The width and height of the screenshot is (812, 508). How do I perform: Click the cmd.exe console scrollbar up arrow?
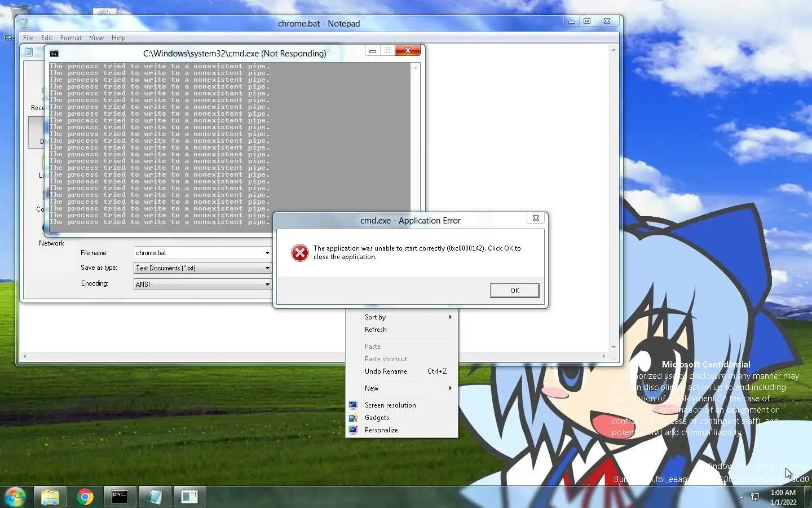(x=416, y=67)
